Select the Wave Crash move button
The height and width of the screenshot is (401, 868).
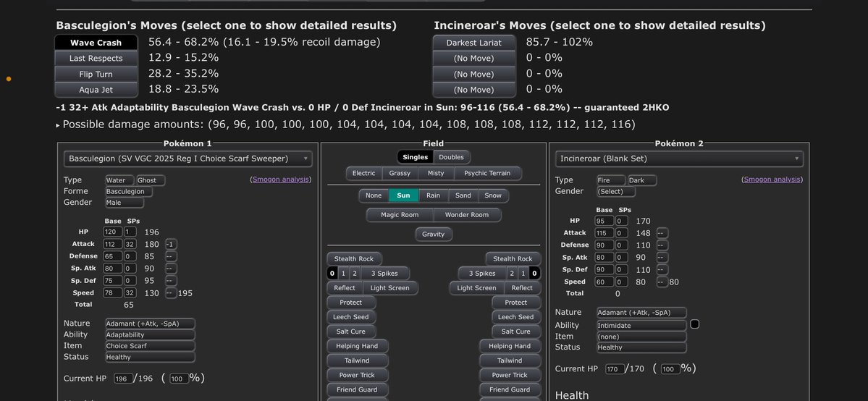coord(96,43)
